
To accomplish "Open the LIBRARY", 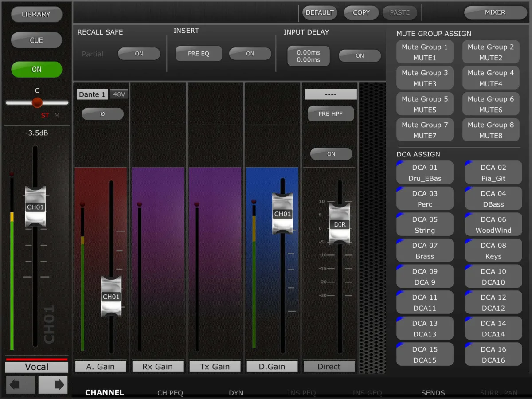I will pyautogui.click(x=36, y=14).
